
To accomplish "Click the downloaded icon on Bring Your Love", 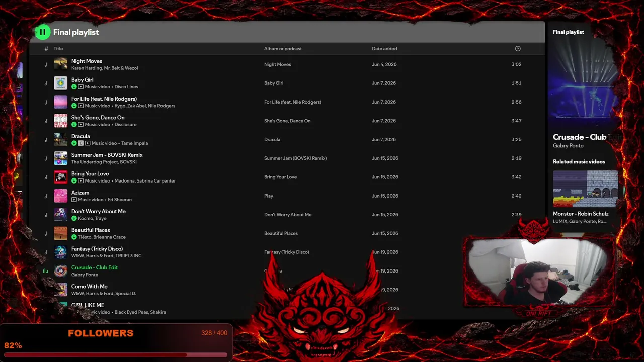I will 74,180.
